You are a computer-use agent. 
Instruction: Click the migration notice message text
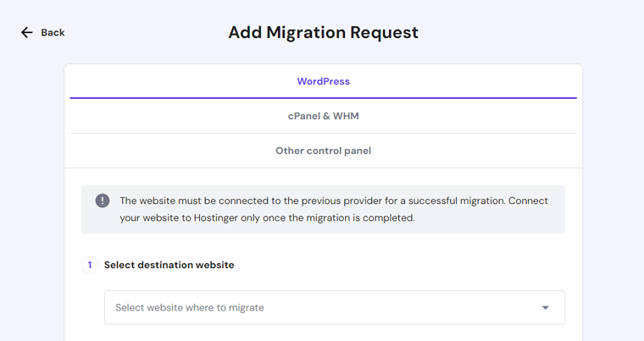[x=334, y=209]
